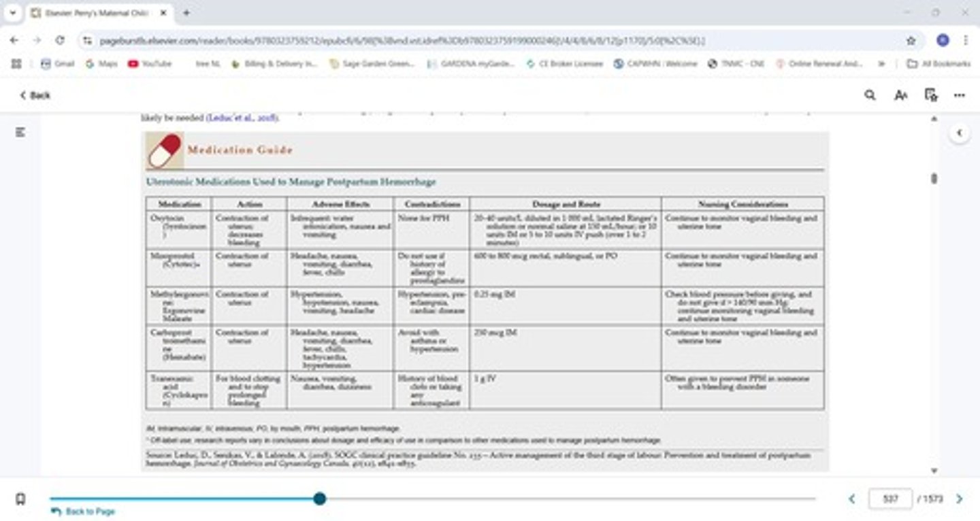
Task: Open a new tab with the plus button
Action: pos(186,13)
